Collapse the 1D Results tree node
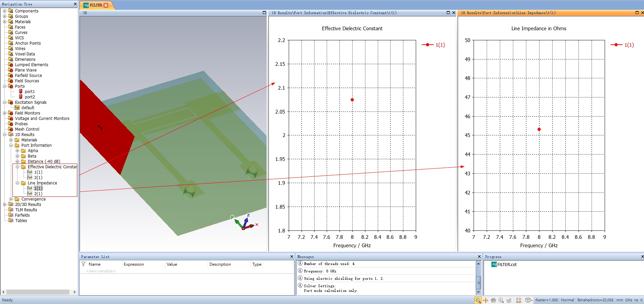 pos(4,135)
